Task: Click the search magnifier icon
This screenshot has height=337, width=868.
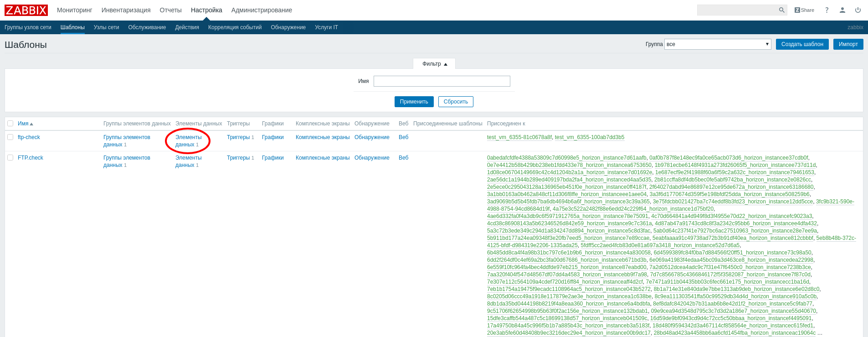Action: click(781, 10)
